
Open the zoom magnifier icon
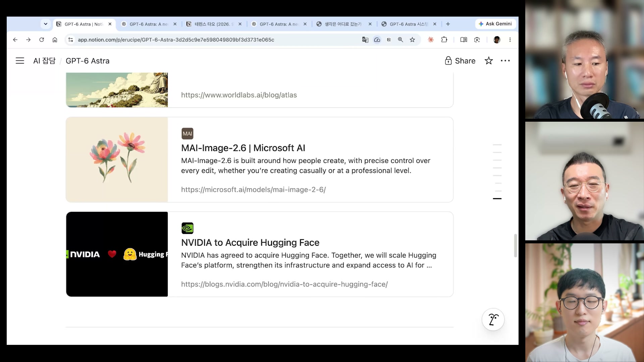tap(400, 40)
